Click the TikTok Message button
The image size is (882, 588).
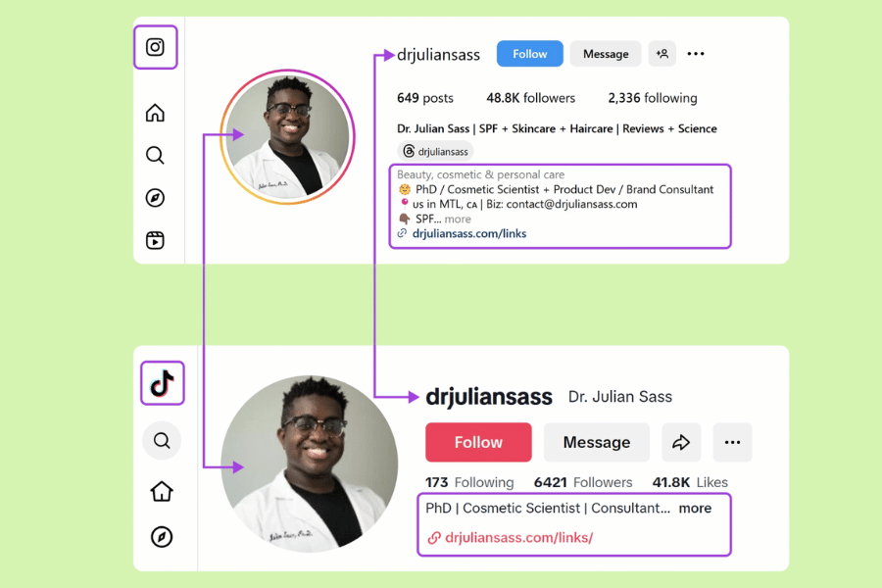pyautogui.click(x=597, y=442)
